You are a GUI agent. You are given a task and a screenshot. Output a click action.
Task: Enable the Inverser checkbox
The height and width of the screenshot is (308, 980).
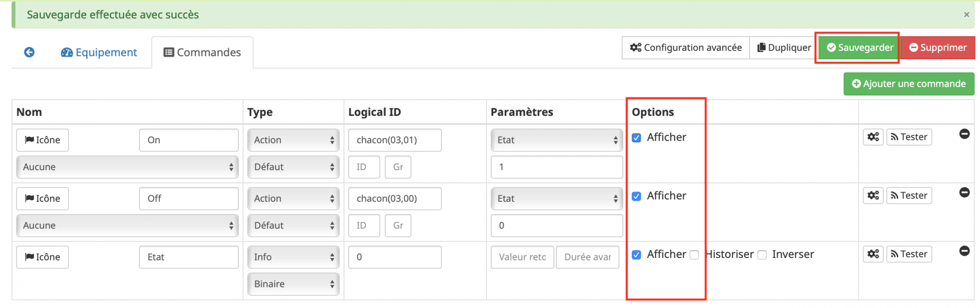pos(762,255)
